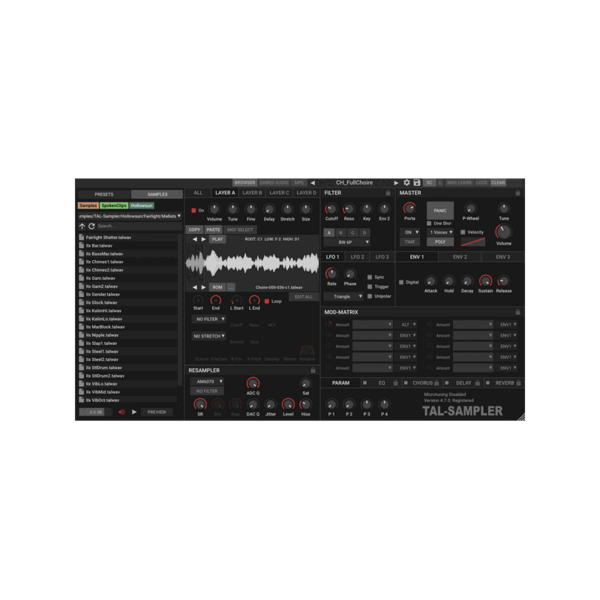Viewport: 600px width, 600px height.
Task: Go to the previous preset arrow
Action: (313, 183)
